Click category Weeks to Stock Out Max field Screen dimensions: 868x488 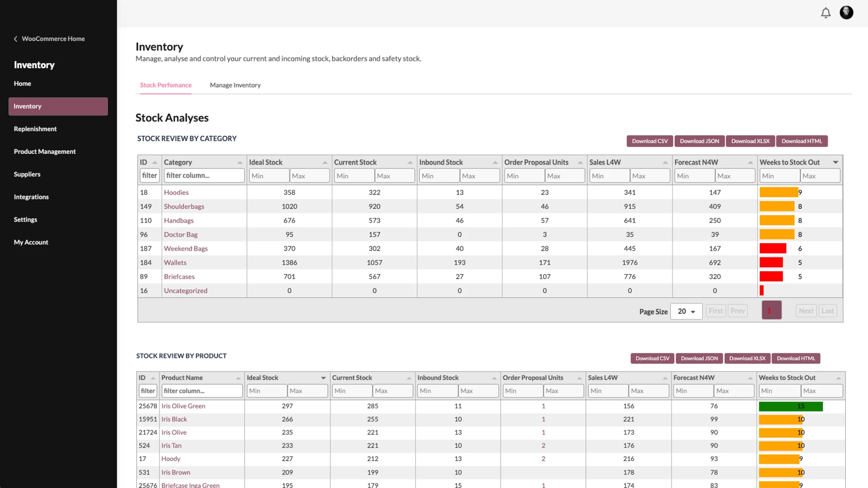(x=820, y=176)
